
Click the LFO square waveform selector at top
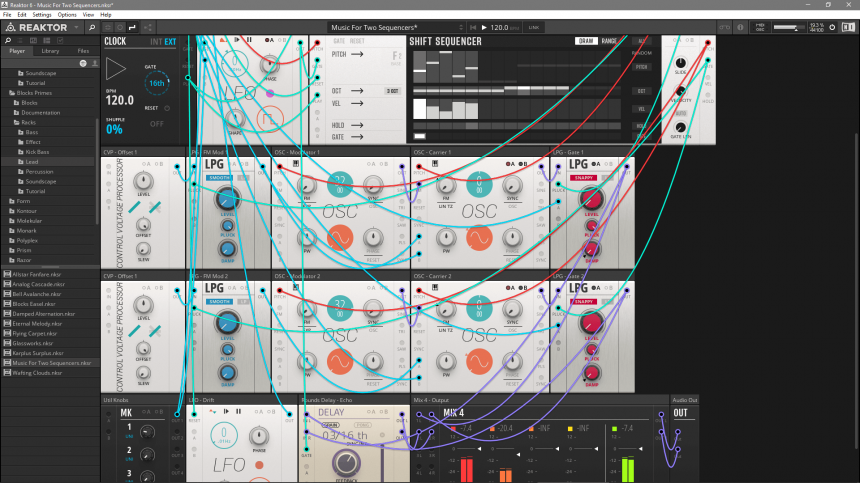click(x=269, y=118)
